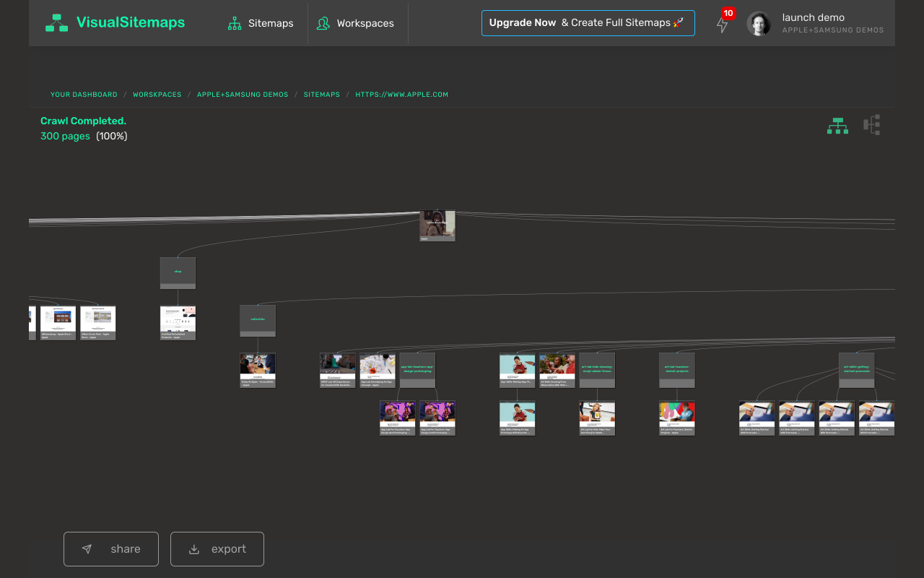Click the download icon on the export button

tap(193, 549)
